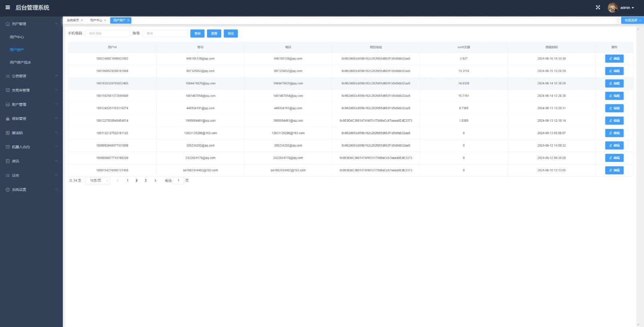
Task: Collapse sidebar with the hamburger icon
Action: pos(8,8)
